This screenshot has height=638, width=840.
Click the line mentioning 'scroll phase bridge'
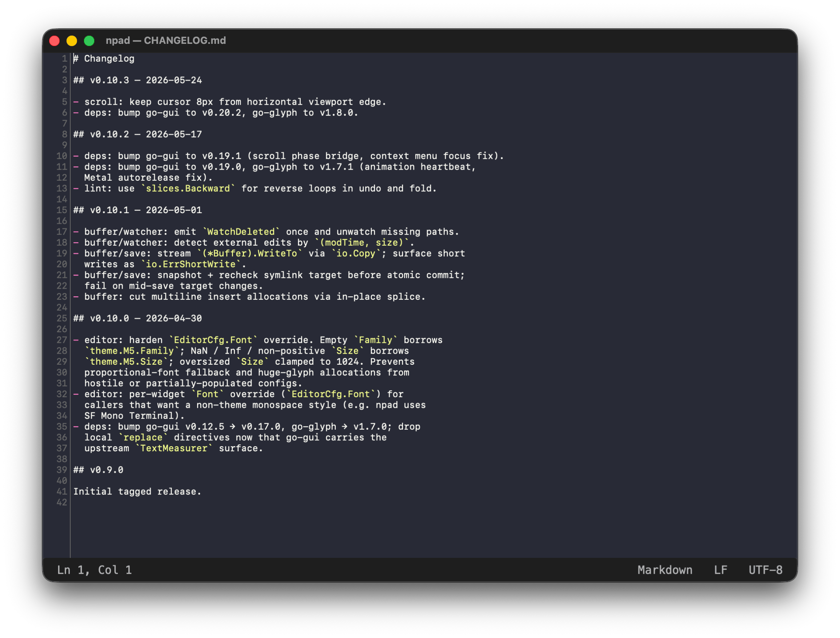coord(289,156)
